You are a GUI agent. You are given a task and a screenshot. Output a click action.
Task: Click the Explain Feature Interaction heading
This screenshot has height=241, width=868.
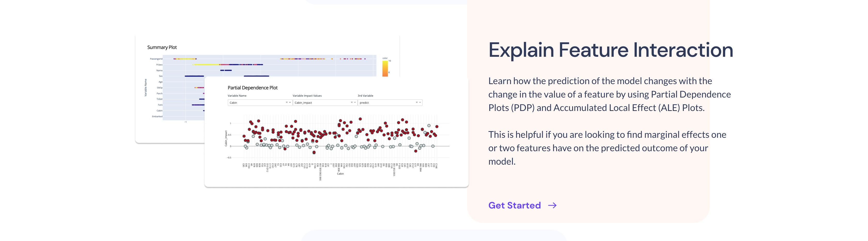[x=610, y=50]
